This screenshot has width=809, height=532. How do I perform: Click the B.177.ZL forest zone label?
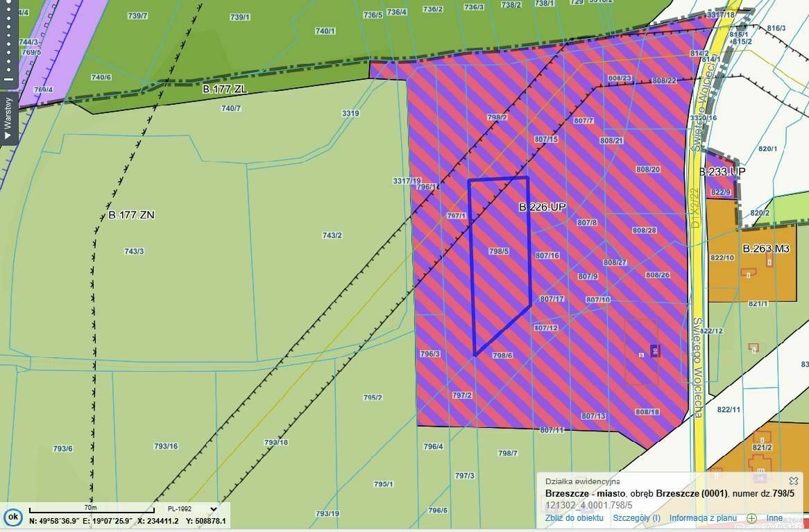pyautogui.click(x=224, y=89)
